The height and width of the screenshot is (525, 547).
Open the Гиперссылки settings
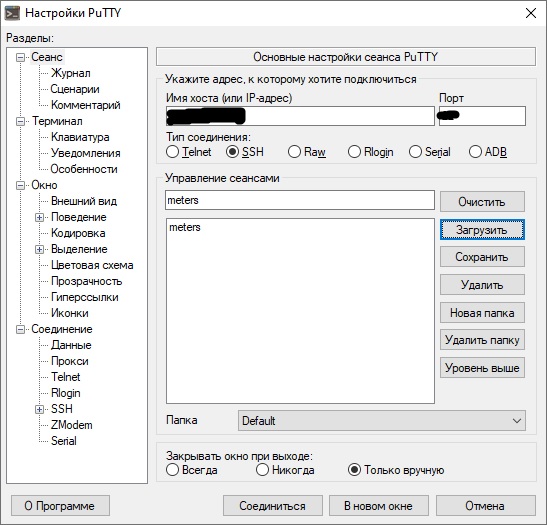tap(85, 298)
